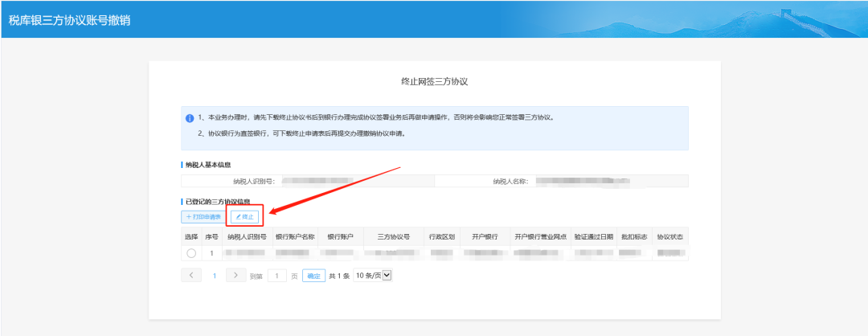Click the 序号 column header

coord(211,237)
